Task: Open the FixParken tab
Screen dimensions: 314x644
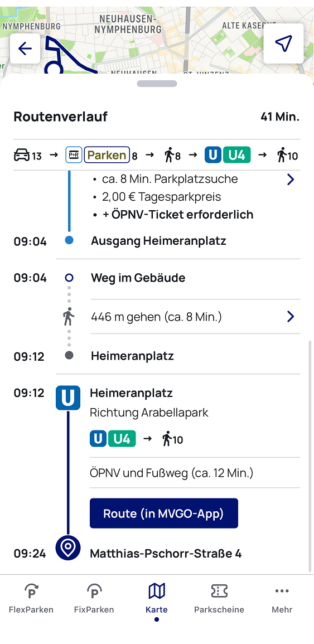Action: click(x=94, y=599)
